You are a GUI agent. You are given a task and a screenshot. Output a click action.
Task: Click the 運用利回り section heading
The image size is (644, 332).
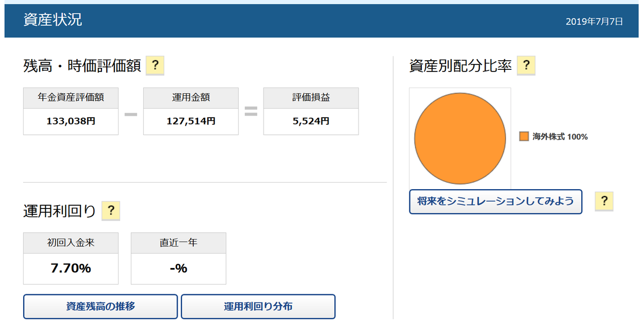60,211
